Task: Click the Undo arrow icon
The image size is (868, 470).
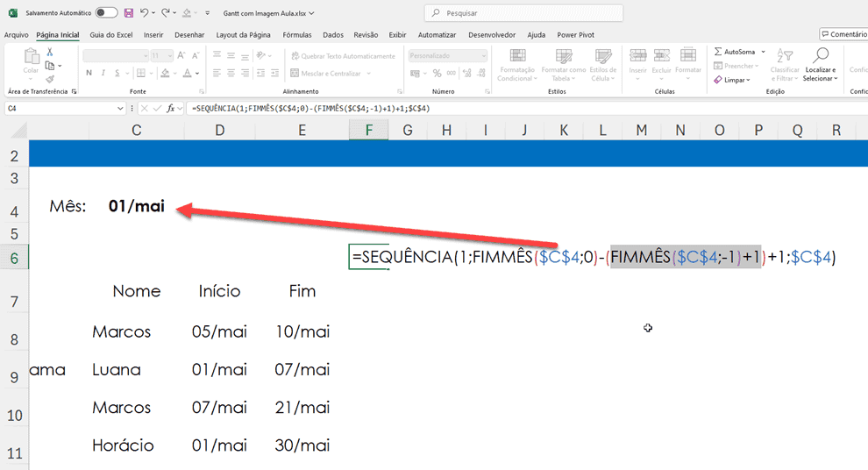Action: [144, 13]
